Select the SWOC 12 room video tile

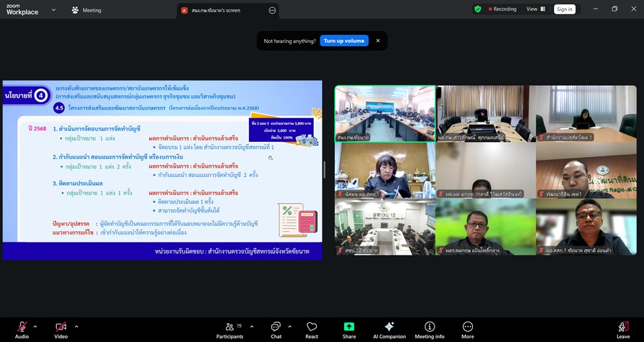point(385,227)
